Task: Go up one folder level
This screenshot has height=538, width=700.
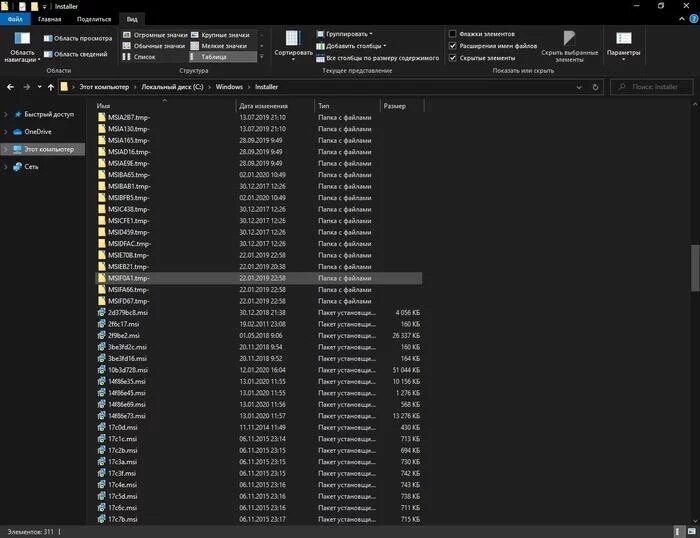Action: tap(51, 87)
